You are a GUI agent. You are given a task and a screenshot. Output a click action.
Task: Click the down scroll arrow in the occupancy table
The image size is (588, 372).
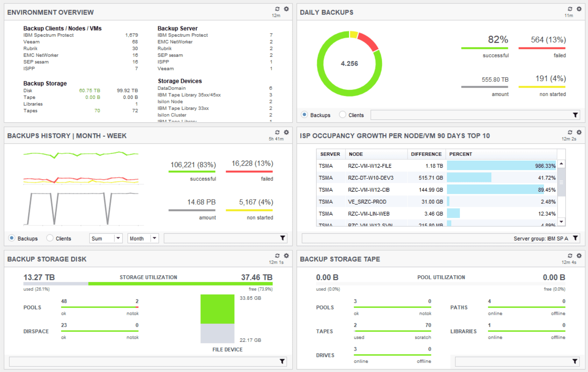coord(561,221)
